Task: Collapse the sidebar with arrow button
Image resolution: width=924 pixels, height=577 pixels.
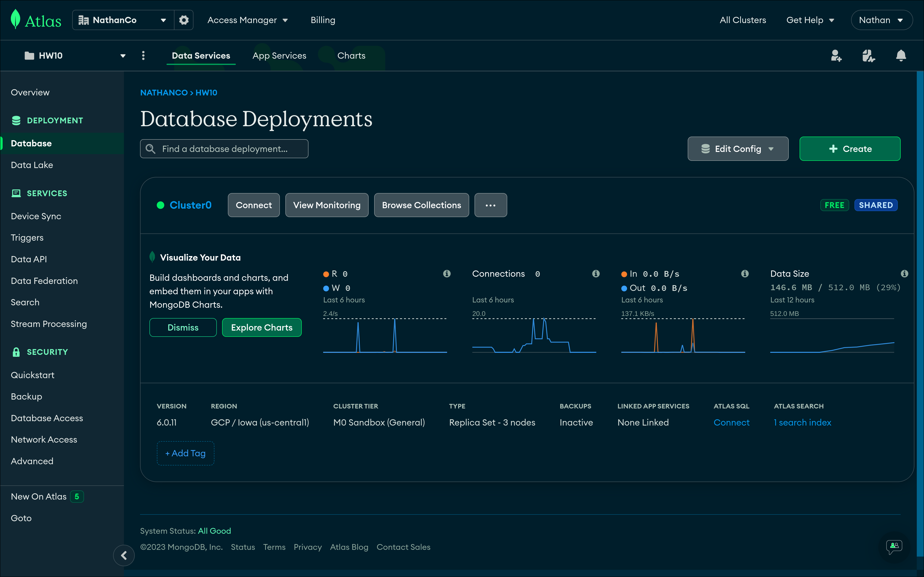Action: tap(124, 555)
